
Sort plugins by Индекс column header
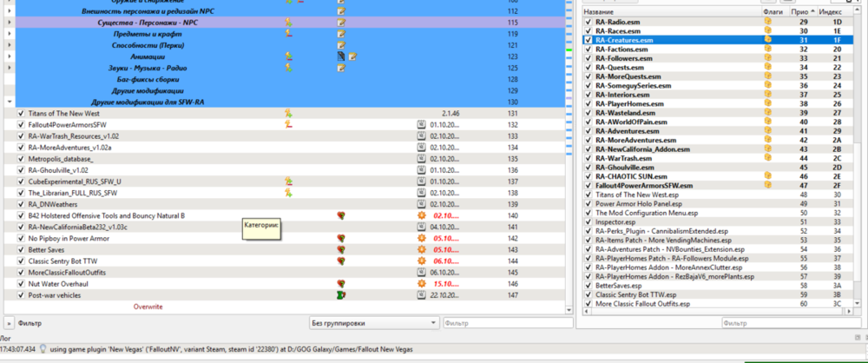tap(831, 11)
